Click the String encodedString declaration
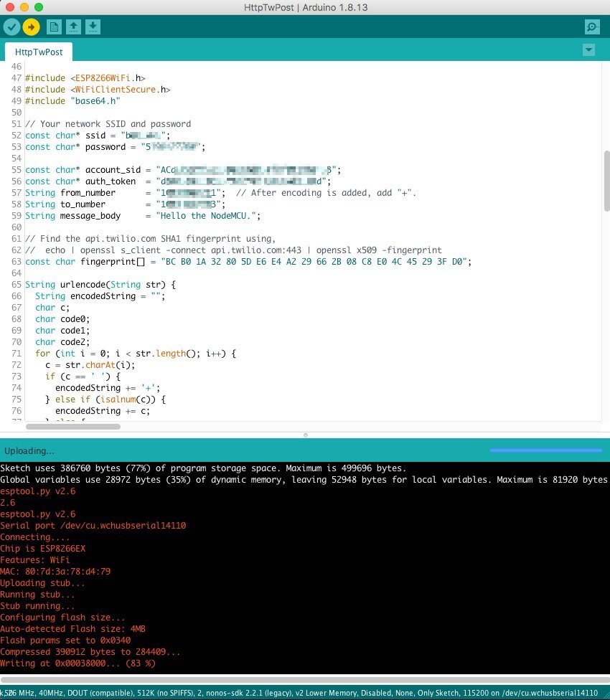 [100, 296]
